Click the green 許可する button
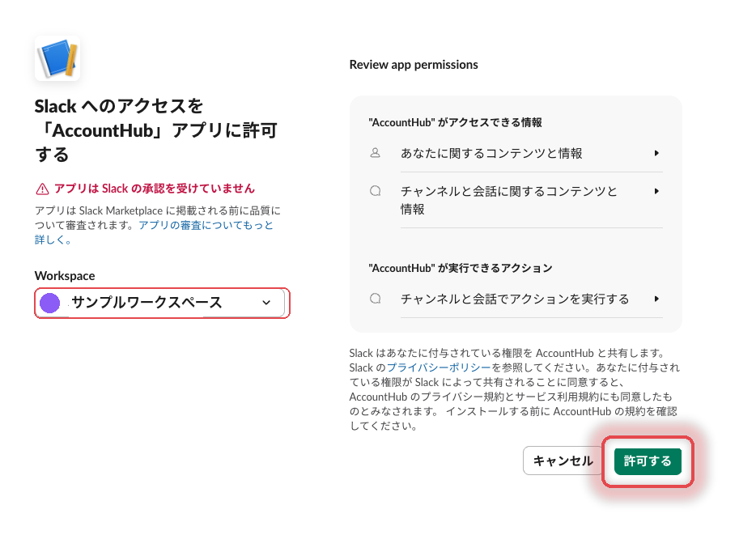 coord(648,461)
